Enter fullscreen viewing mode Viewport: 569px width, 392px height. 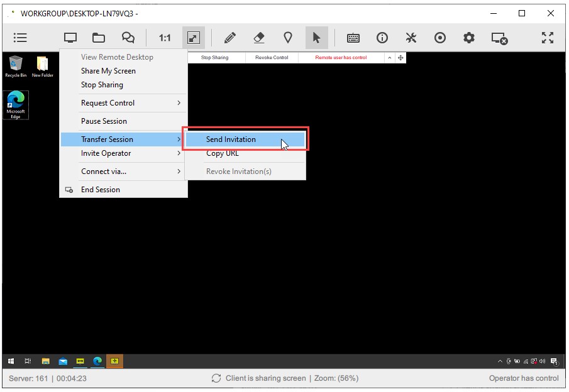(548, 38)
